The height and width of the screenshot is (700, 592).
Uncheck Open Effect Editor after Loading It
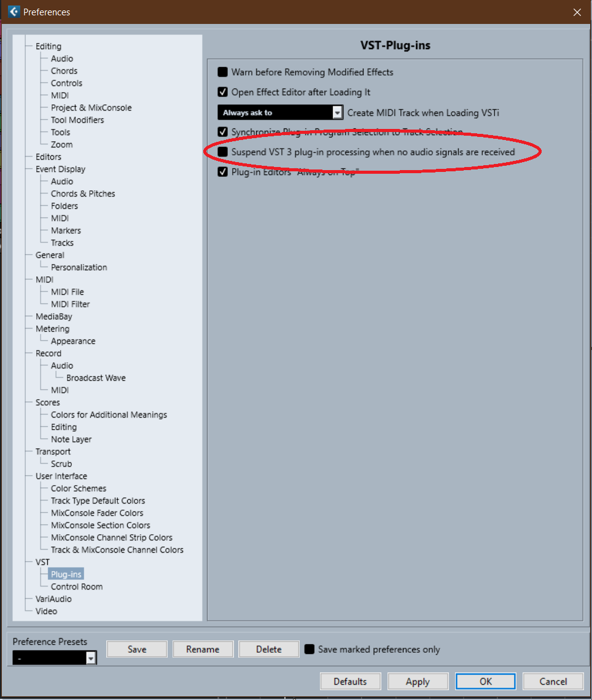pyautogui.click(x=223, y=92)
